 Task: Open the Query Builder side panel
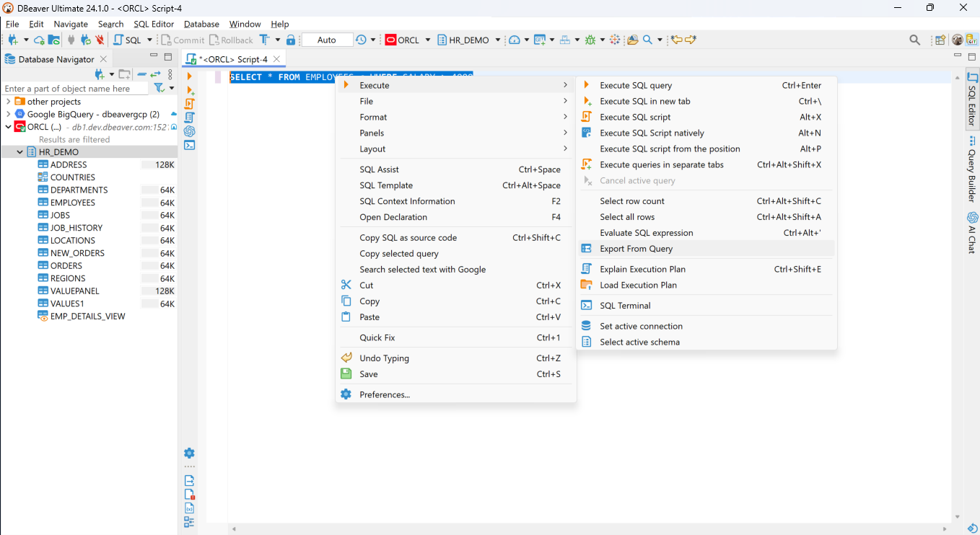point(972,169)
